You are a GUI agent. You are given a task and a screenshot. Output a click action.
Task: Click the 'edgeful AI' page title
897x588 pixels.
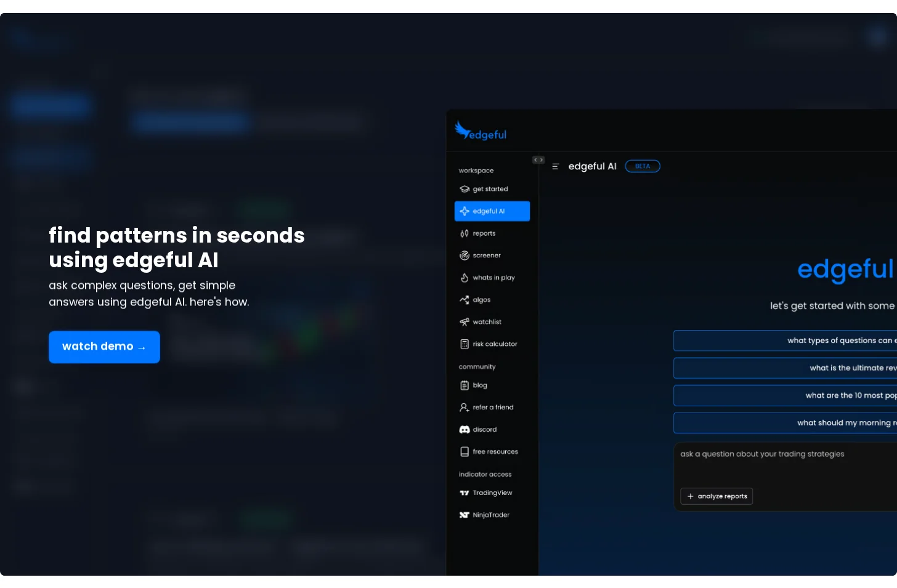click(593, 166)
